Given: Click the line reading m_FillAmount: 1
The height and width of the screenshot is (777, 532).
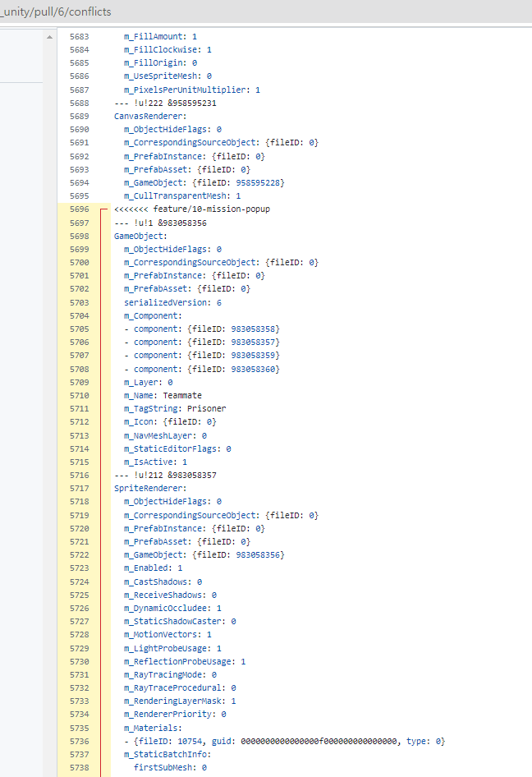Looking at the screenshot, I should (x=160, y=37).
